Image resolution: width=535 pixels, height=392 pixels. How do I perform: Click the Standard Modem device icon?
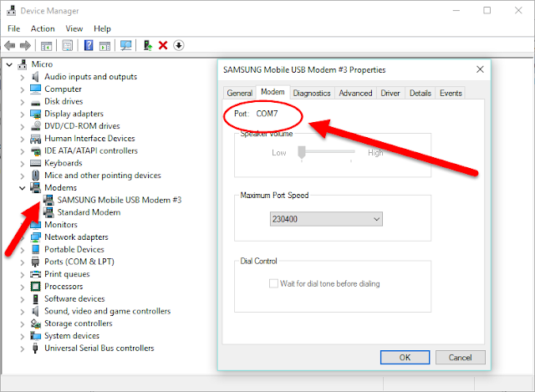point(48,212)
